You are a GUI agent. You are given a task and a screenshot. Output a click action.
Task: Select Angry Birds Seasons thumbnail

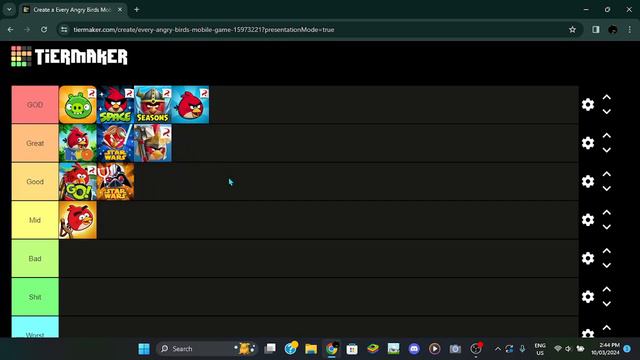pyautogui.click(x=153, y=104)
